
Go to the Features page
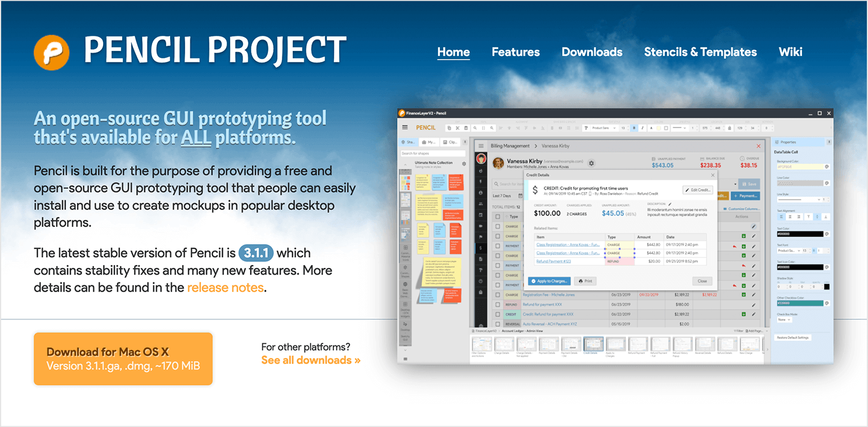[x=516, y=52]
